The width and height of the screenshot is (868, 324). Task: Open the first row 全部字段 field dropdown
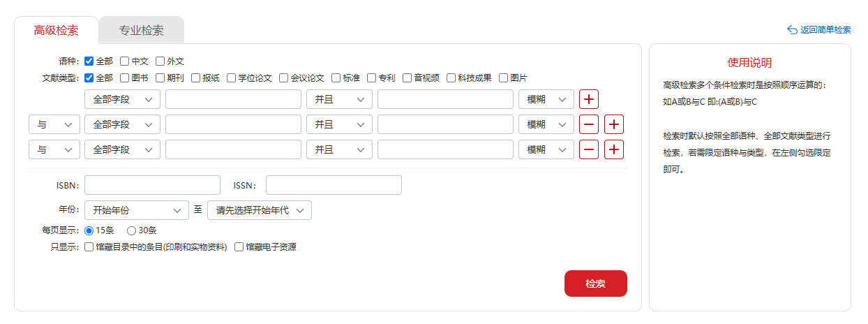tap(122, 99)
